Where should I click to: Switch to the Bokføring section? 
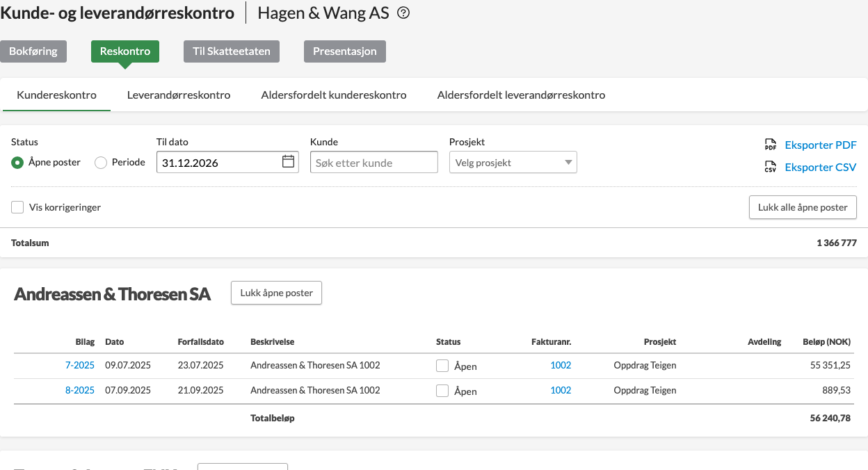[x=33, y=51]
